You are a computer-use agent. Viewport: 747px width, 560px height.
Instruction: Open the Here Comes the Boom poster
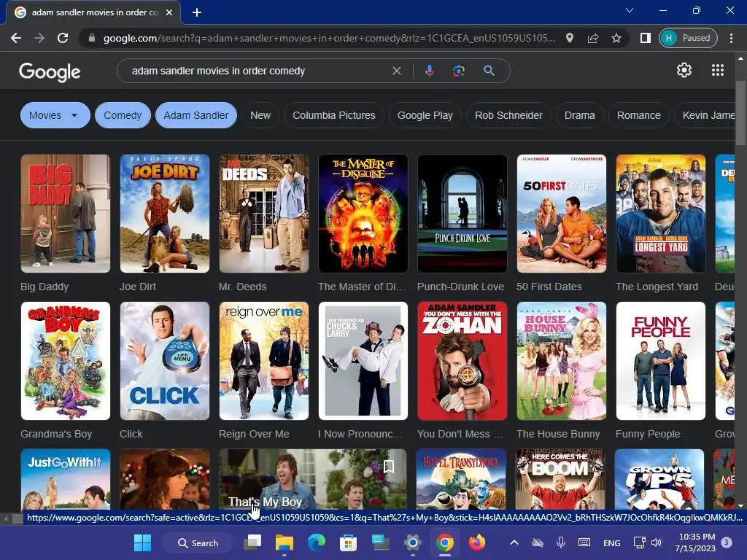click(560, 479)
